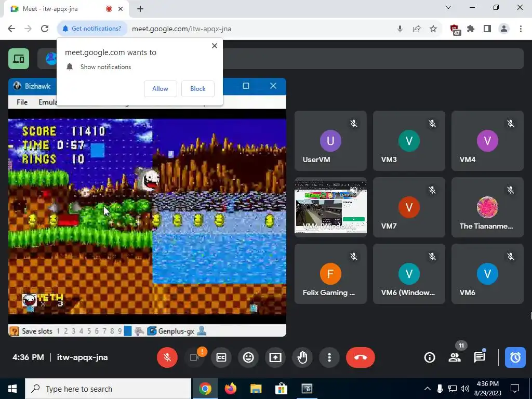Toggle closed captions in Meet

coord(221,357)
